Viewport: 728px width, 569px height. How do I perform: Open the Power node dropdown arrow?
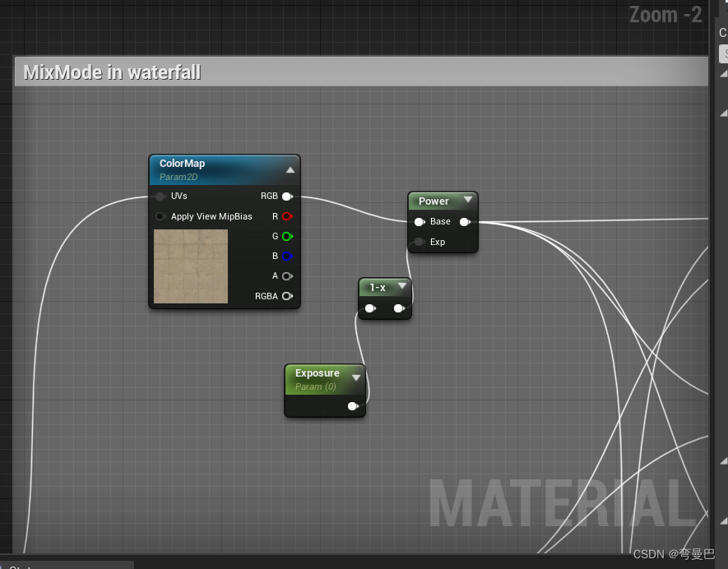coord(468,200)
